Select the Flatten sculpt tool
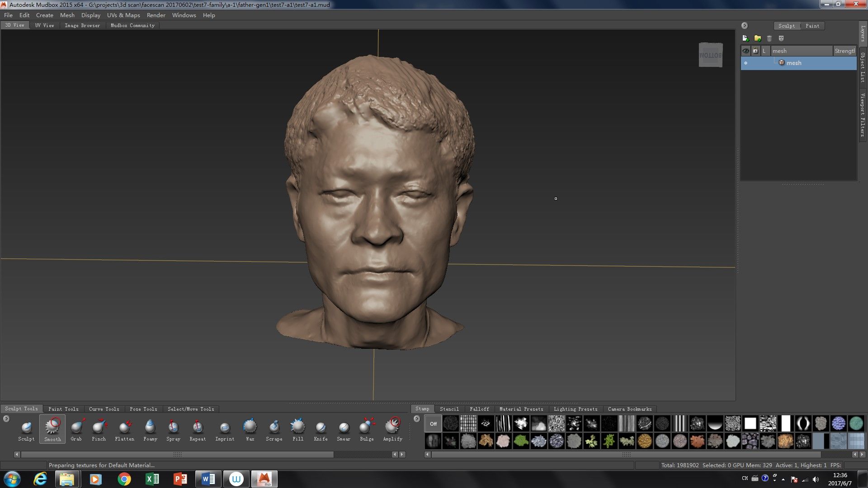This screenshot has width=868, height=488. pos(125,428)
